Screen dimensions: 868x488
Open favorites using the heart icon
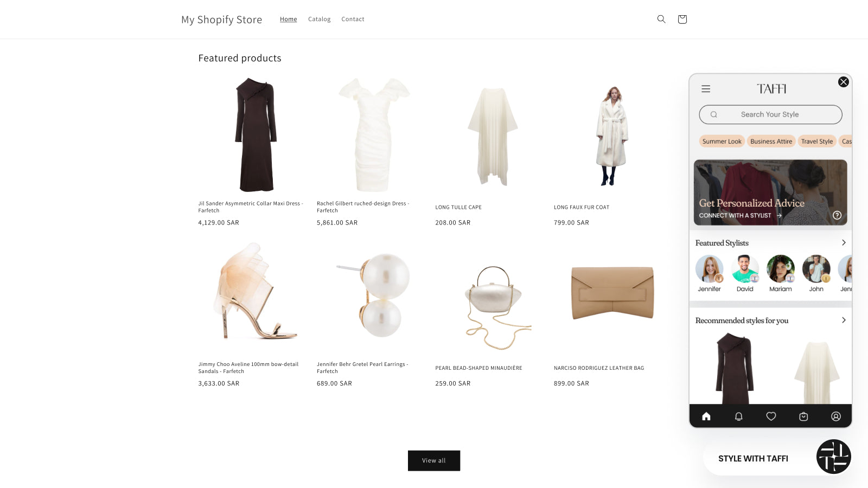771,416
